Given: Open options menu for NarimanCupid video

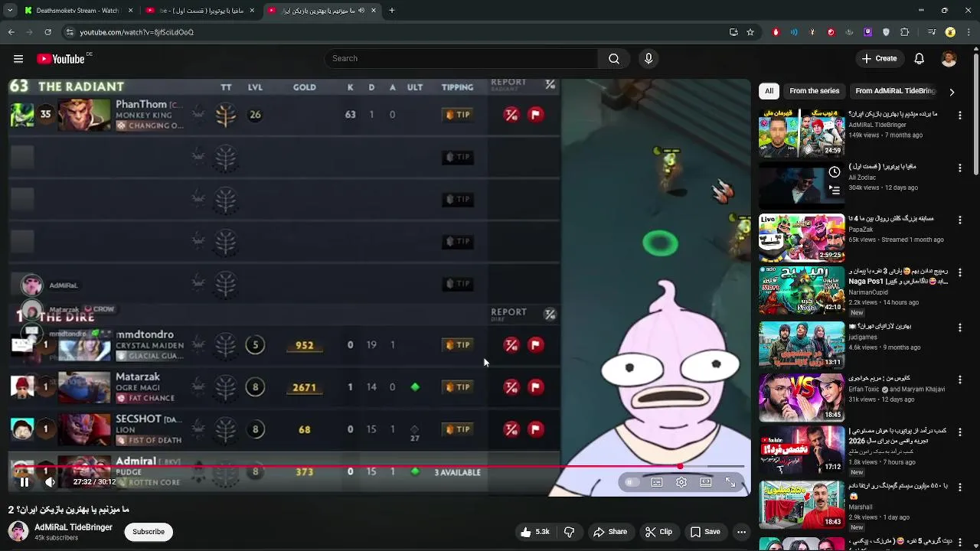Looking at the screenshot, I should tap(960, 272).
